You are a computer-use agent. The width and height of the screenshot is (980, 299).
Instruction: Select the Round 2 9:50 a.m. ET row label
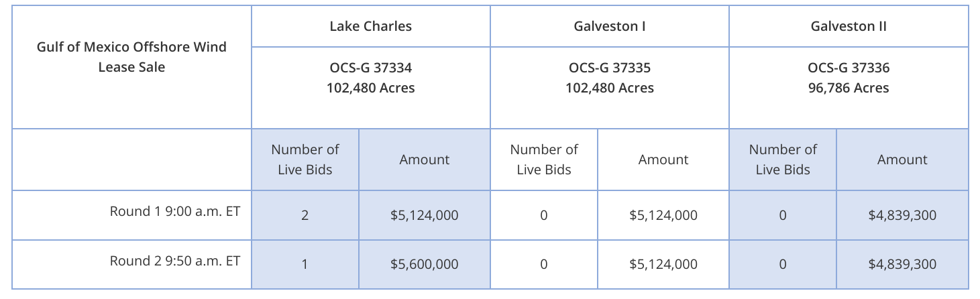(174, 261)
